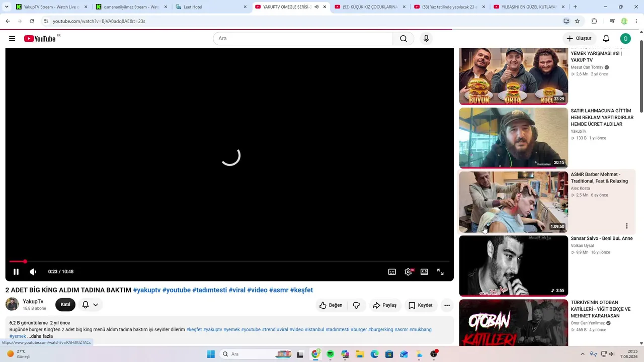Open the YakupTv channel name link
644x362 pixels.
click(33, 302)
